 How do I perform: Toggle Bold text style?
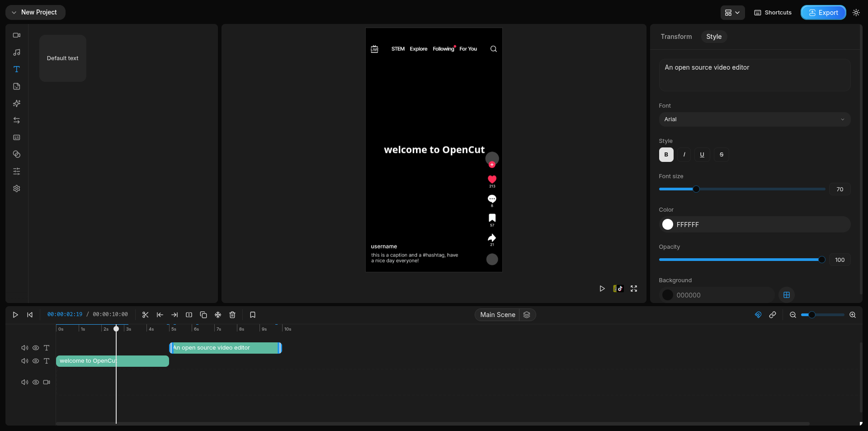click(666, 155)
